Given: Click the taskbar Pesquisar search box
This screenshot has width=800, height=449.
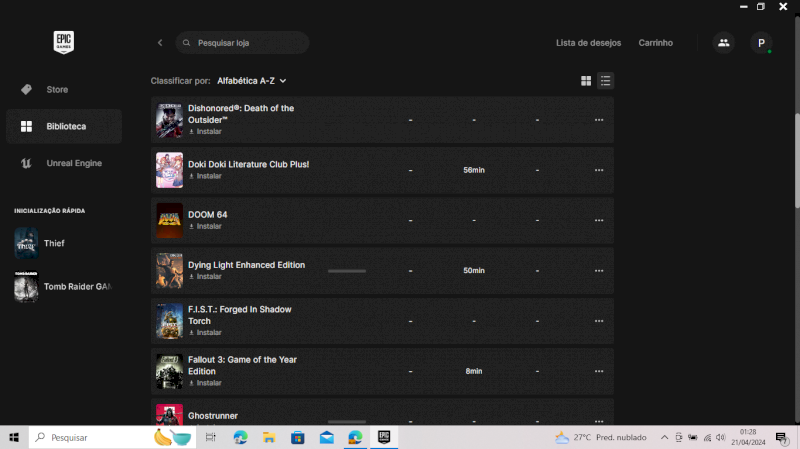Looking at the screenshot, I should [112, 437].
